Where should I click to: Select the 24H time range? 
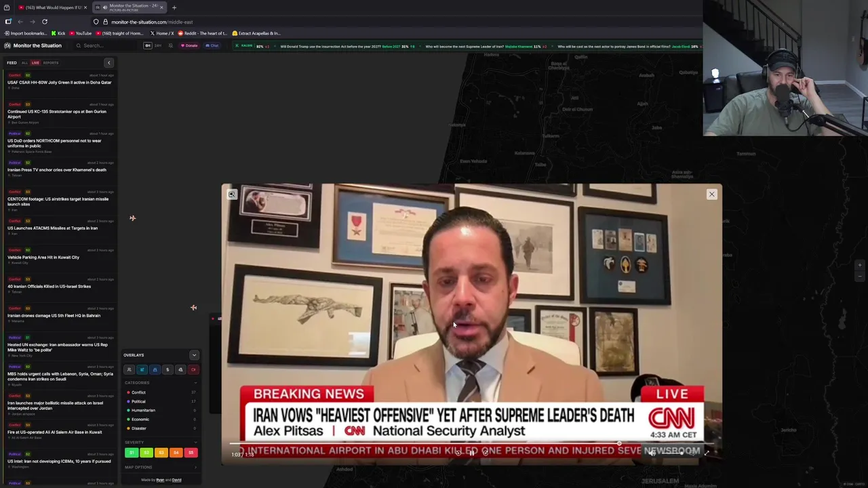[158, 45]
